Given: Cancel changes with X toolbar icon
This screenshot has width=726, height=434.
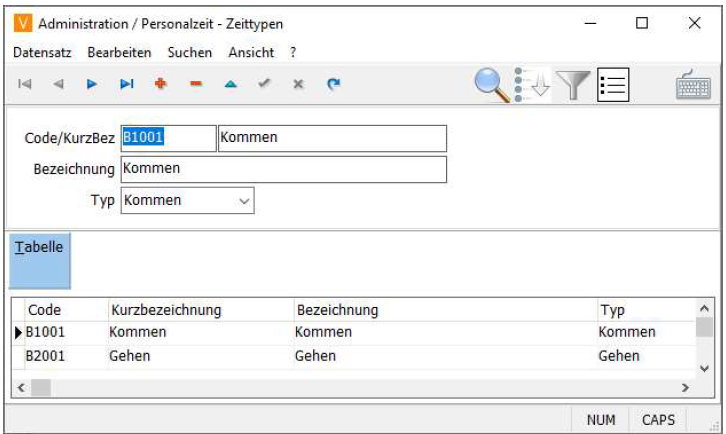Looking at the screenshot, I should click(299, 84).
